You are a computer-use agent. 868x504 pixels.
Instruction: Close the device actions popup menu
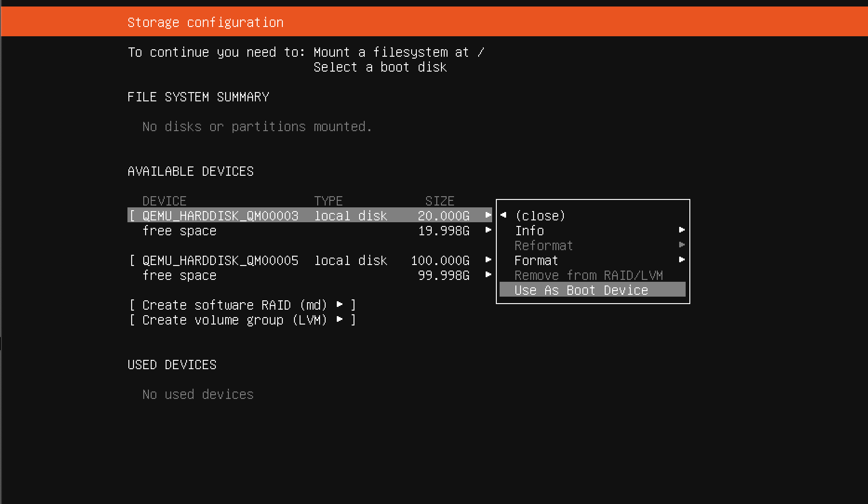tap(540, 215)
